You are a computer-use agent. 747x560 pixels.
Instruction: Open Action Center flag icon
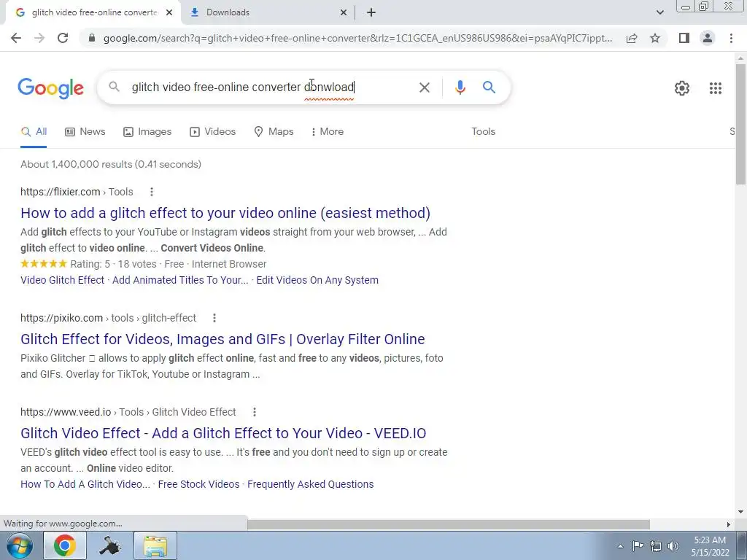(638, 545)
